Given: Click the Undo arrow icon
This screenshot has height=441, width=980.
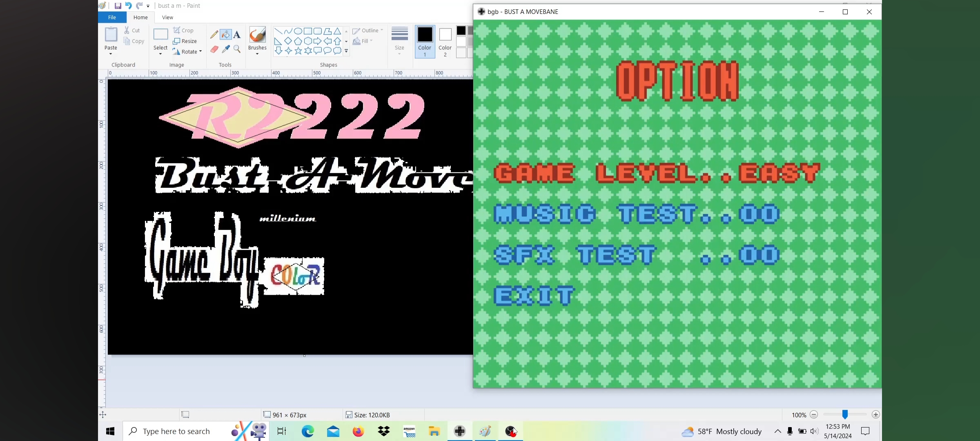Looking at the screenshot, I should pos(128,6).
